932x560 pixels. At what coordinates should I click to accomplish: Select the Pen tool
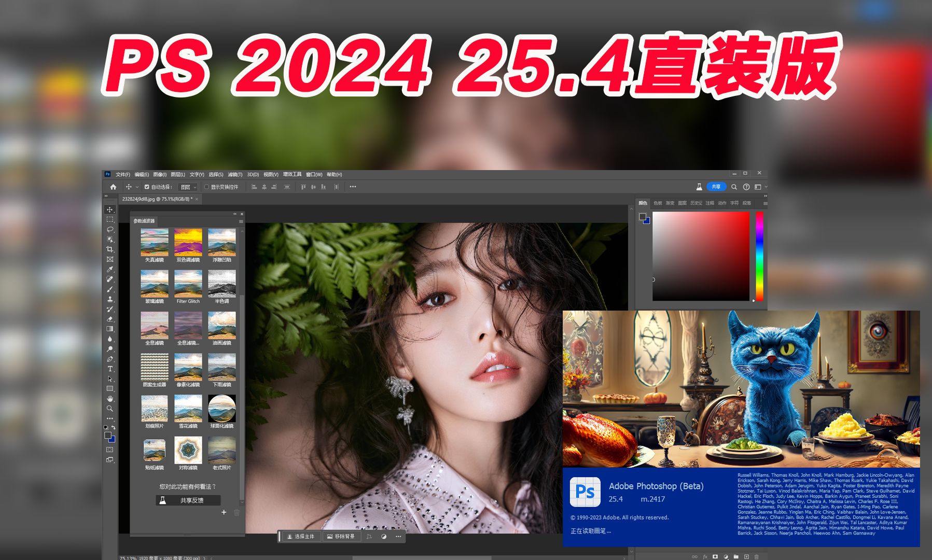[110, 359]
